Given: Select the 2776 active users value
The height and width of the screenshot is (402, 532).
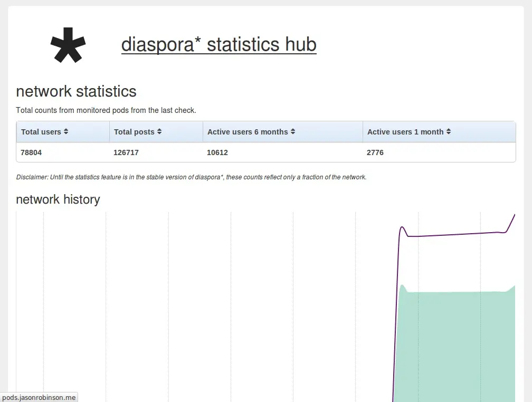Looking at the screenshot, I should click(375, 152).
